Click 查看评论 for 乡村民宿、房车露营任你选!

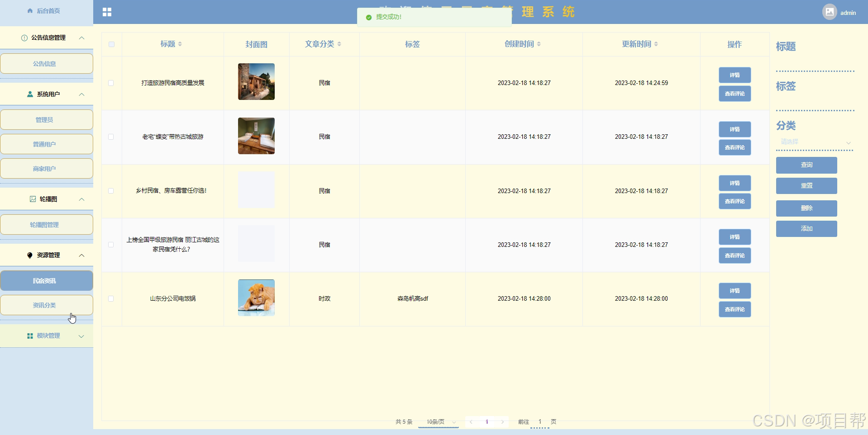coord(734,201)
